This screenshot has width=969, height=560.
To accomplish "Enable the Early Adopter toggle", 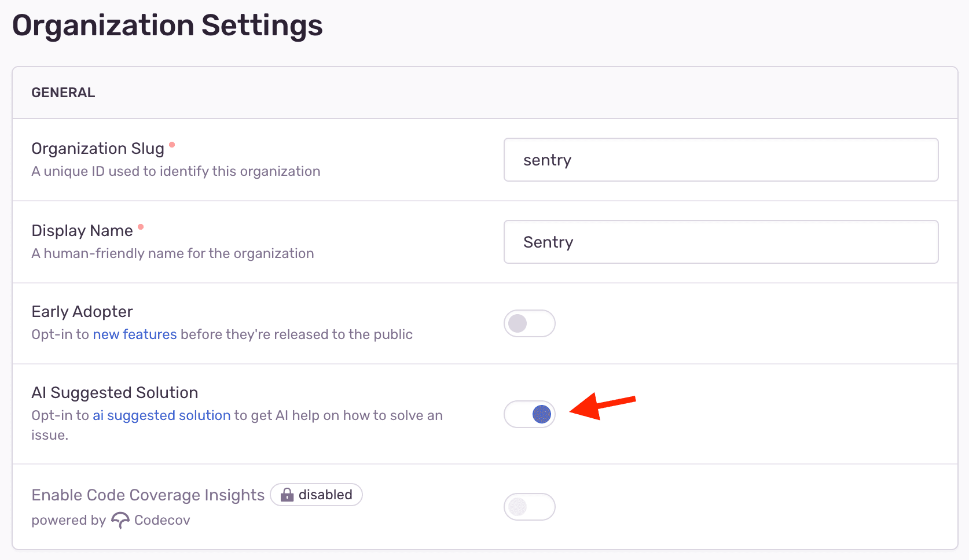I will pyautogui.click(x=529, y=323).
